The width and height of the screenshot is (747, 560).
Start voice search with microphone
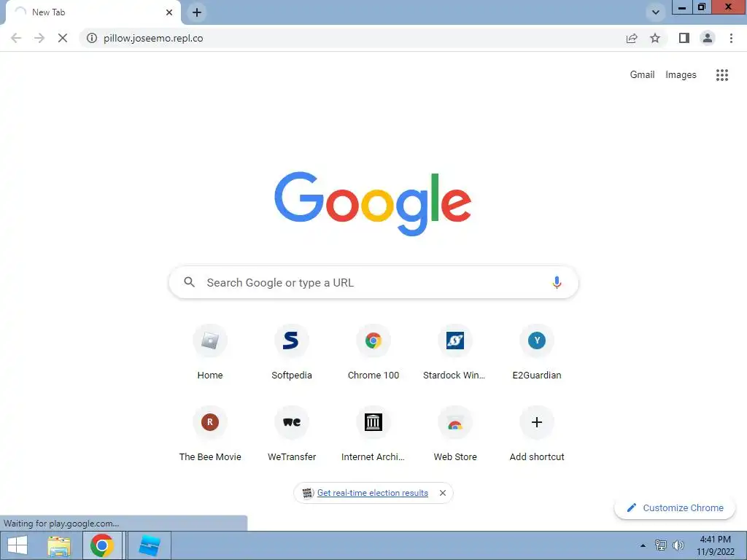click(x=557, y=282)
